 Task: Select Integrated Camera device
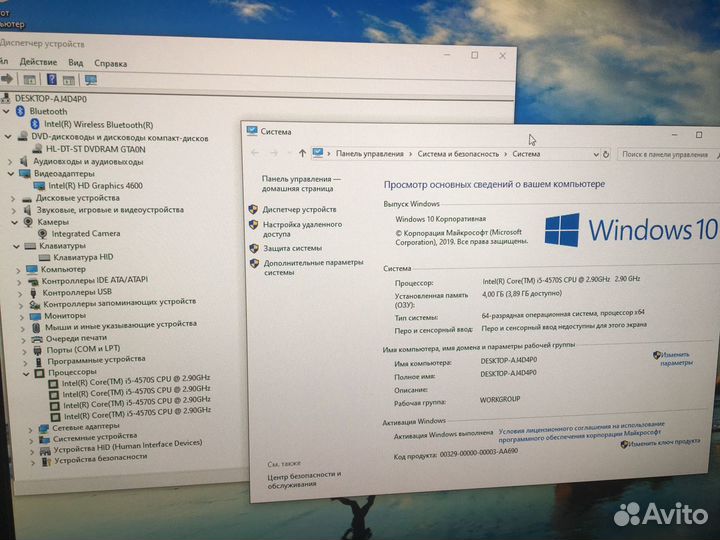click(x=86, y=234)
